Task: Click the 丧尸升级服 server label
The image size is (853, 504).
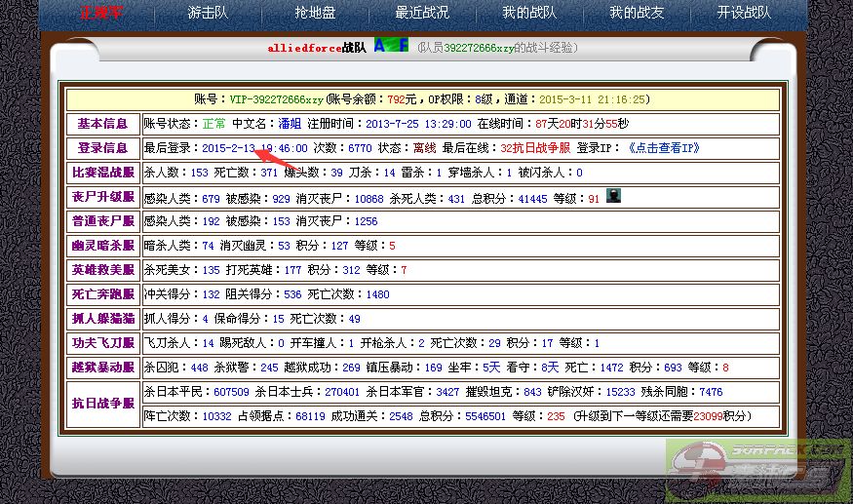Action: point(102,197)
